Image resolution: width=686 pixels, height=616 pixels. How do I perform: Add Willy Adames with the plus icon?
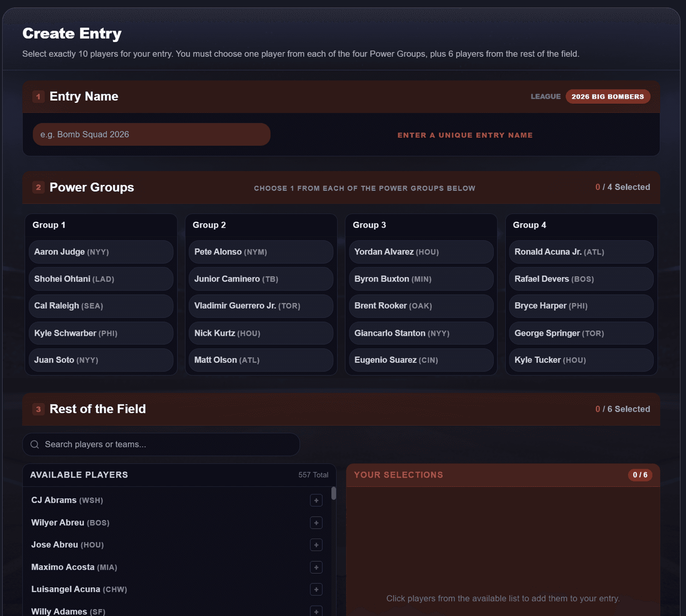pos(316,611)
